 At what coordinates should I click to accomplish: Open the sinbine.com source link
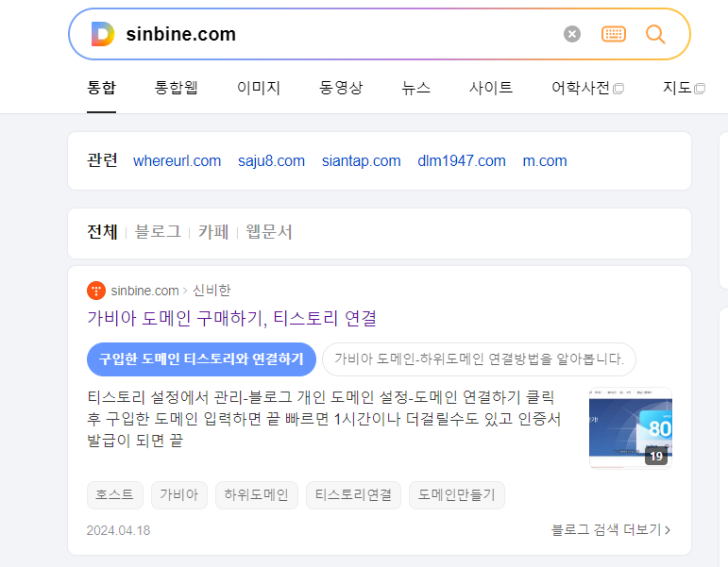click(x=144, y=291)
